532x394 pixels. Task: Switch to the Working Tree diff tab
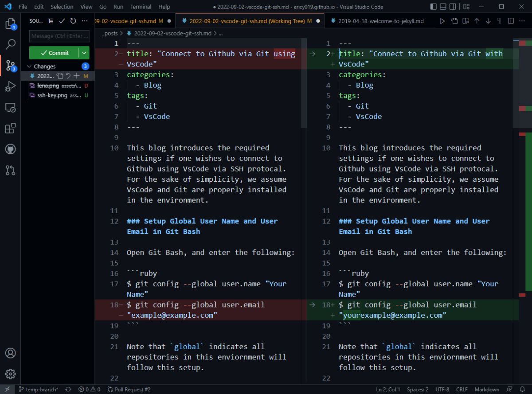250,21
